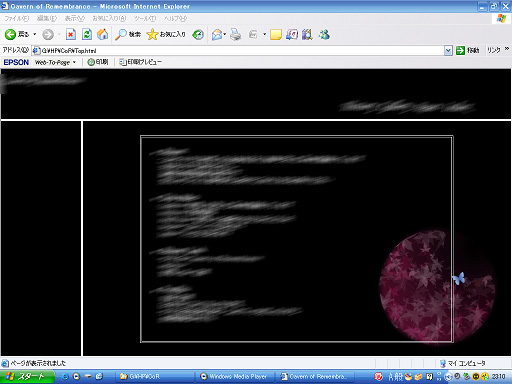Open the Windows Start button
This screenshot has height=384, width=512.
pyautogui.click(x=27, y=376)
